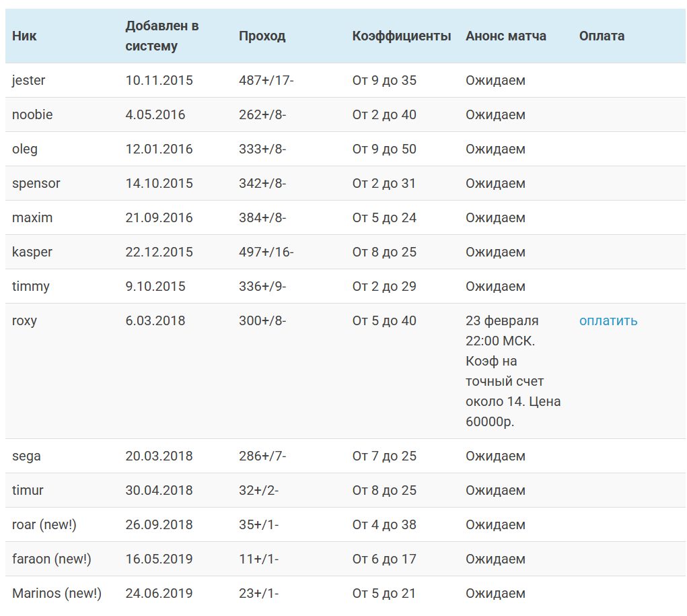The width and height of the screenshot is (687, 616).
Task: Select the Анонс матча header
Action: click(x=506, y=36)
